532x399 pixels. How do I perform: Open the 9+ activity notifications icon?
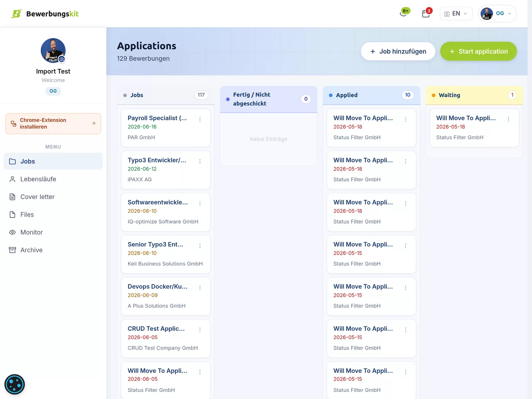pos(404,13)
